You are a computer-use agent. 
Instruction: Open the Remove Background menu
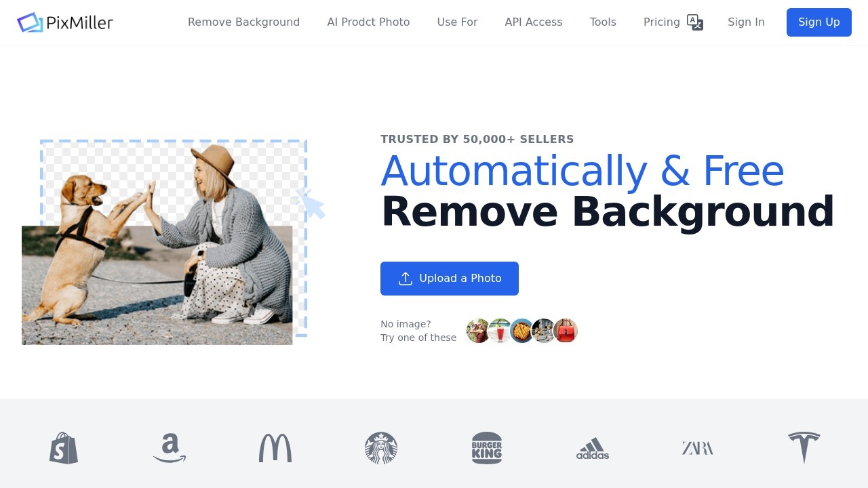243,22
